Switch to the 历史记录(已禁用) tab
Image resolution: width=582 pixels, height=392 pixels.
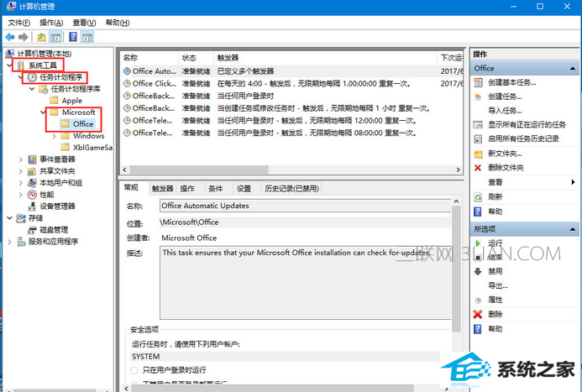(291, 189)
